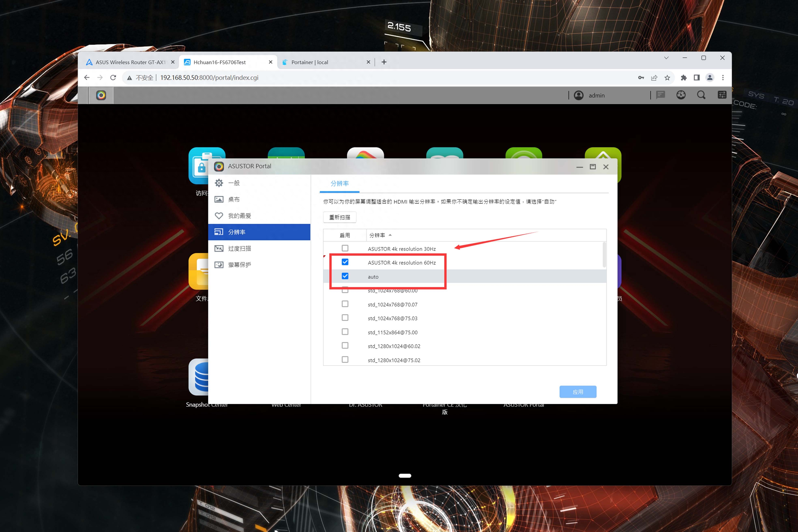Open the browser side panel
This screenshot has width=798, height=532.
pos(697,78)
